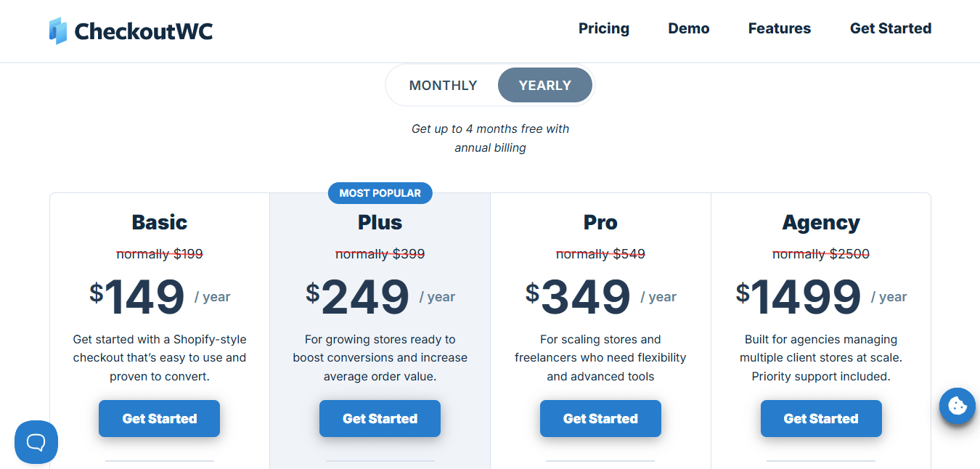Screen dimensions: 980x469
Task: Select the YEARLY billing option
Action: (x=544, y=85)
